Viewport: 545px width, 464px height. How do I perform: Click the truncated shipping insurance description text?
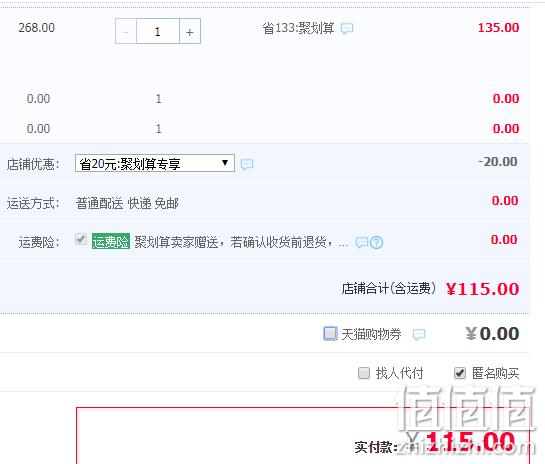click(x=241, y=242)
